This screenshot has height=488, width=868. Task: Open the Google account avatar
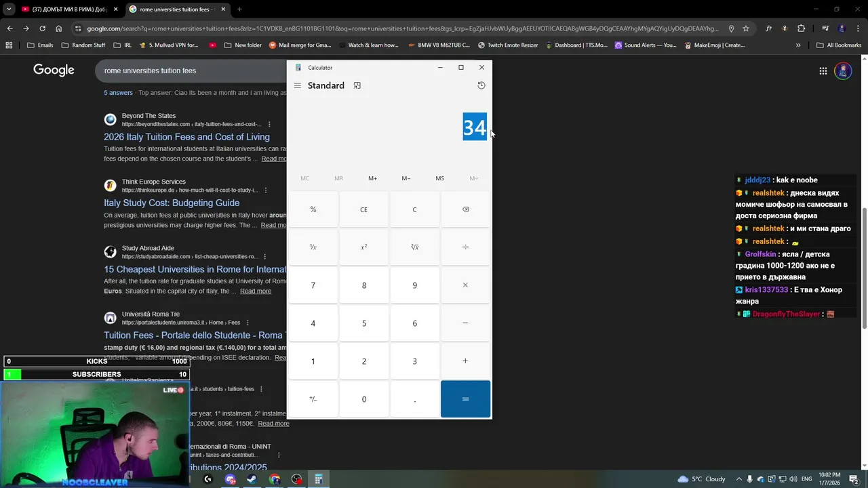pyautogui.click(x=843, y=70)
